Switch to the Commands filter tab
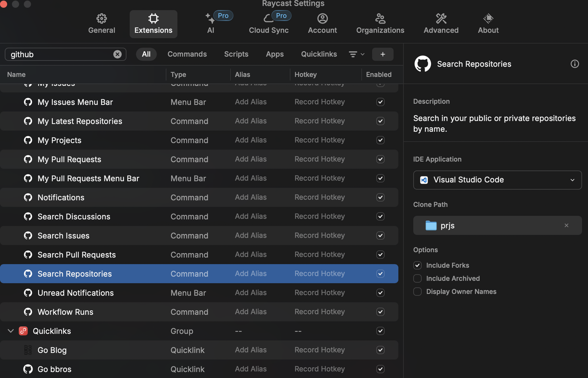Screen dimensions: 588x378 coord(187,54)
